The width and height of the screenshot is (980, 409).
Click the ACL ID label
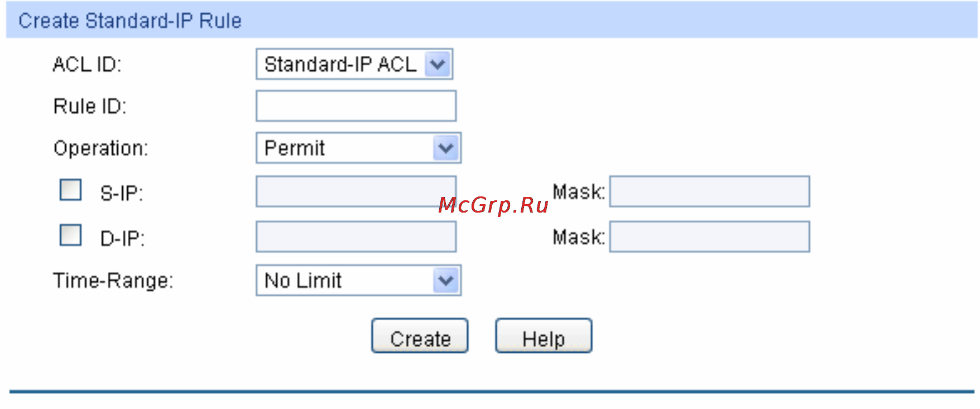87,65
